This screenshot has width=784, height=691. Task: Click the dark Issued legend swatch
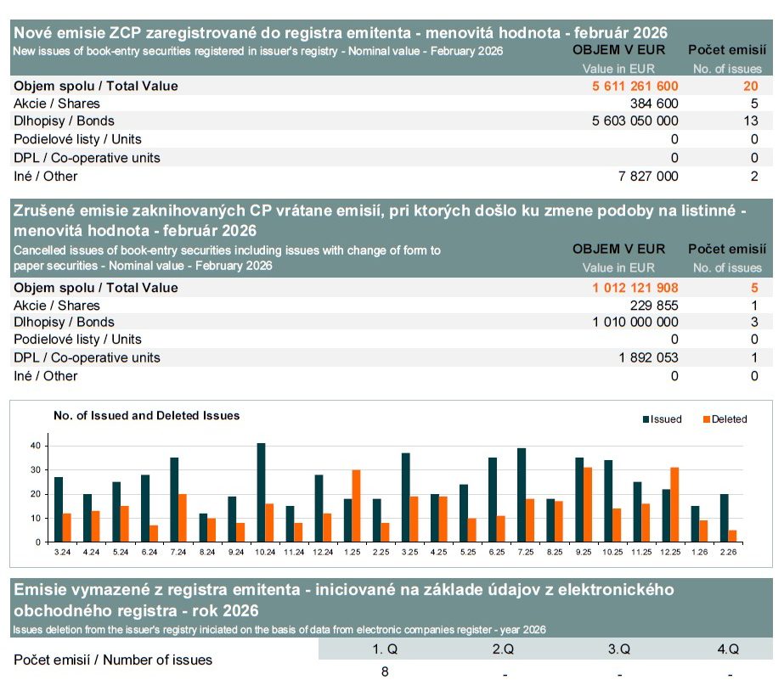(645, 419)
